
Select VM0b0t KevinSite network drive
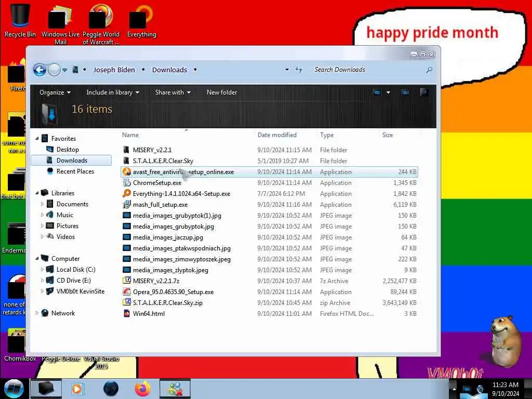tap(80, 291)
